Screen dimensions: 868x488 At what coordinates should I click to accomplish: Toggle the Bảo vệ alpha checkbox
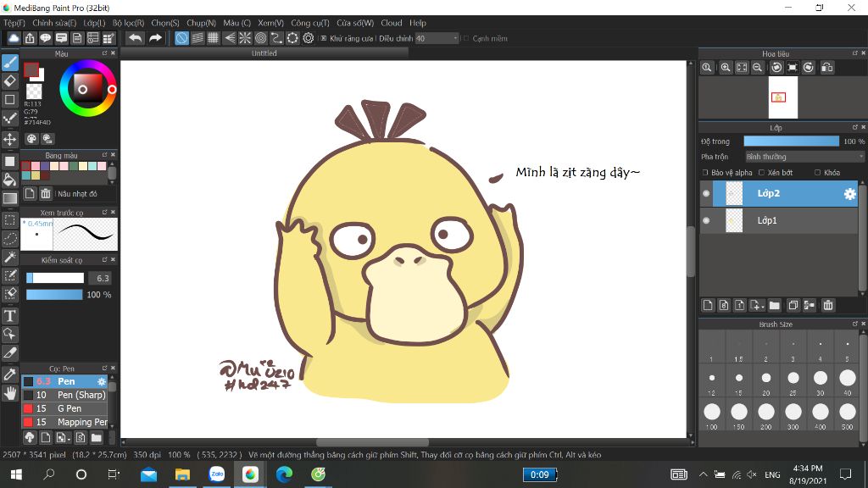705,173
